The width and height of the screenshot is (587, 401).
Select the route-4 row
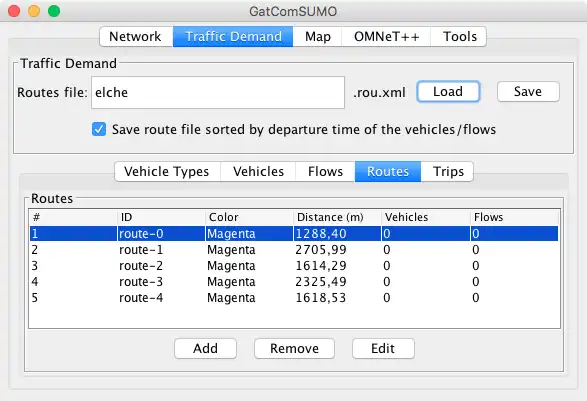coord(294,298)
